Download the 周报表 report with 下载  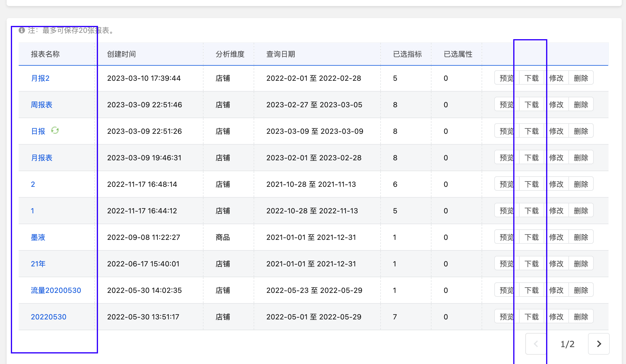(x=532, y=105)
